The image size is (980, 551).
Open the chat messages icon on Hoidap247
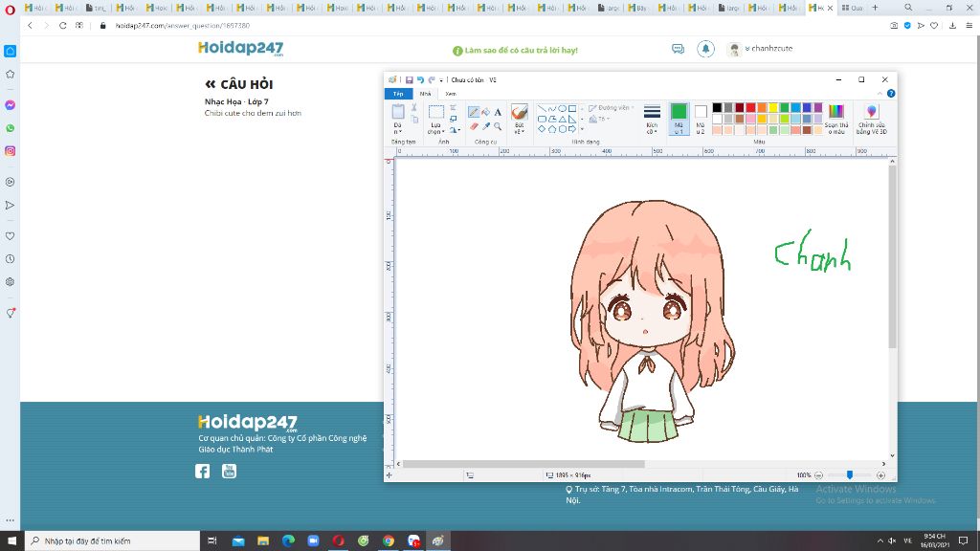coord(679,49)
